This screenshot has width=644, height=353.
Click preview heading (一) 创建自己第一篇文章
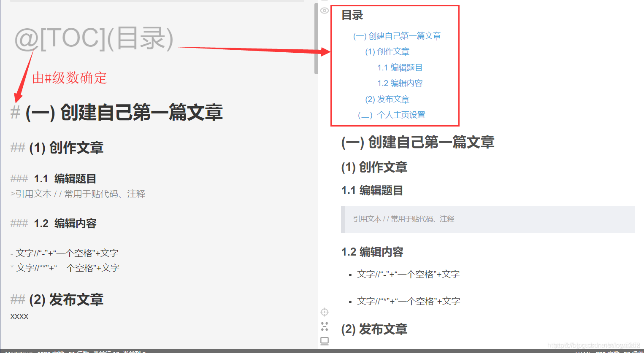pos(418,143)
